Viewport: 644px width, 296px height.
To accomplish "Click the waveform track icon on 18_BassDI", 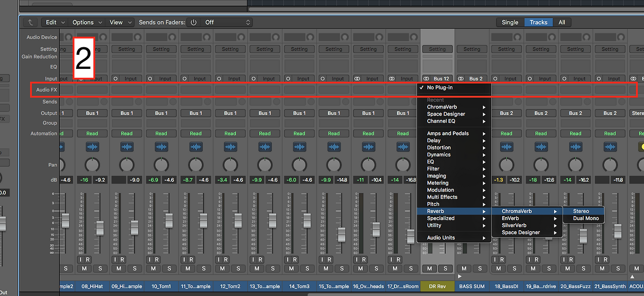I will coord(507,146).
